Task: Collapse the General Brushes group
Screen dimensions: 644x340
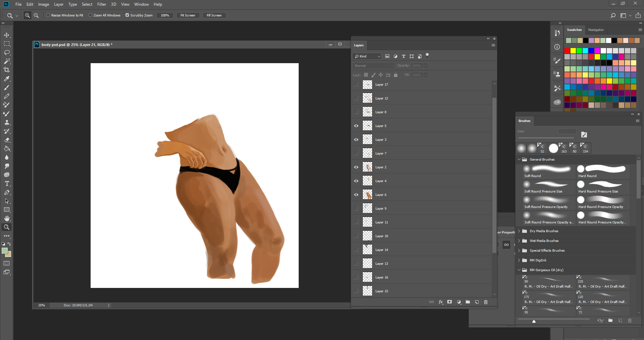Action: coord(519,159)
